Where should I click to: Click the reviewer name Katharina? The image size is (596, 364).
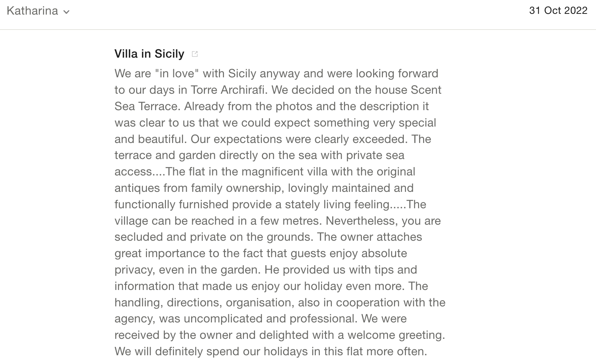tap(32, 11)
